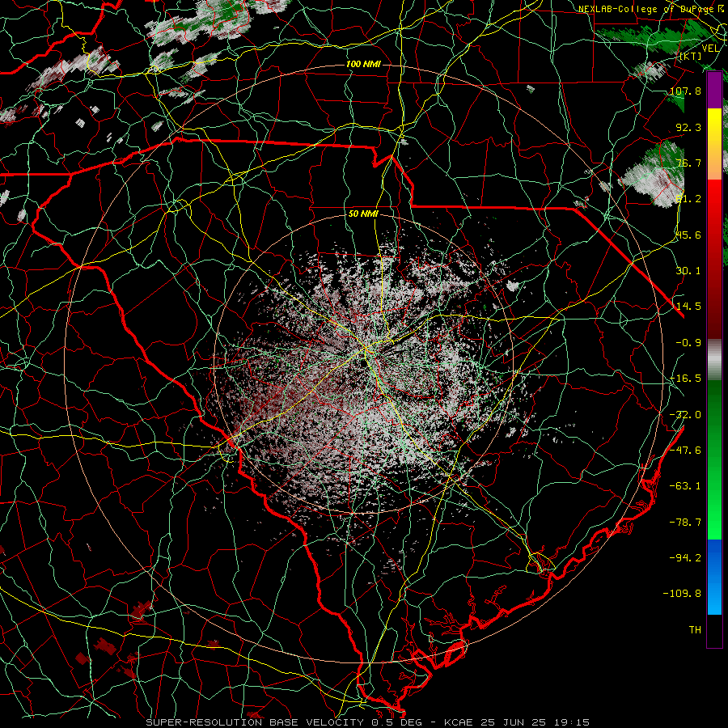Click the -16.5 velocity scale value
The width and height of the screenshot is (728, 728).
point(685,379)
